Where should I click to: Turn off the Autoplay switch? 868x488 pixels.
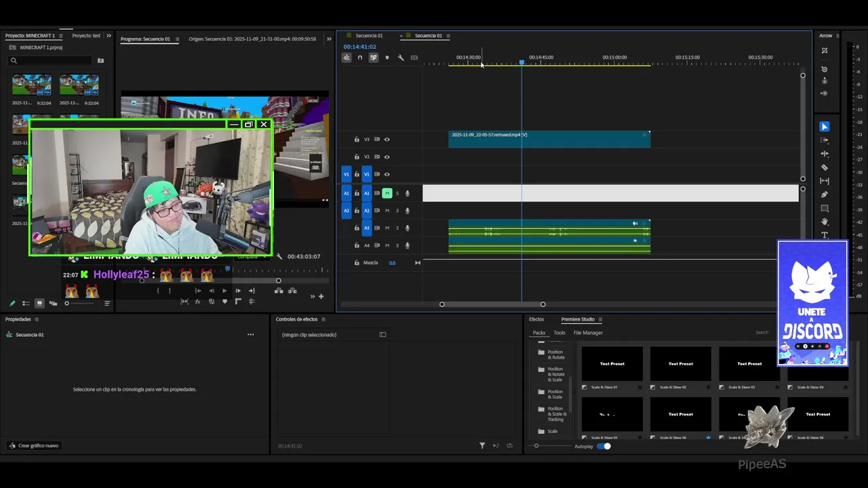coord(604,446)
